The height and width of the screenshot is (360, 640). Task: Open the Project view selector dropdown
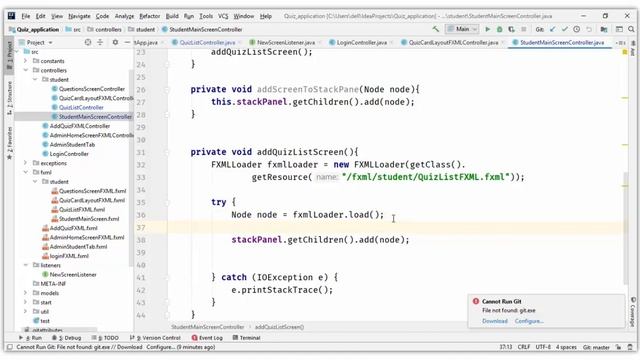click(40, 42)
